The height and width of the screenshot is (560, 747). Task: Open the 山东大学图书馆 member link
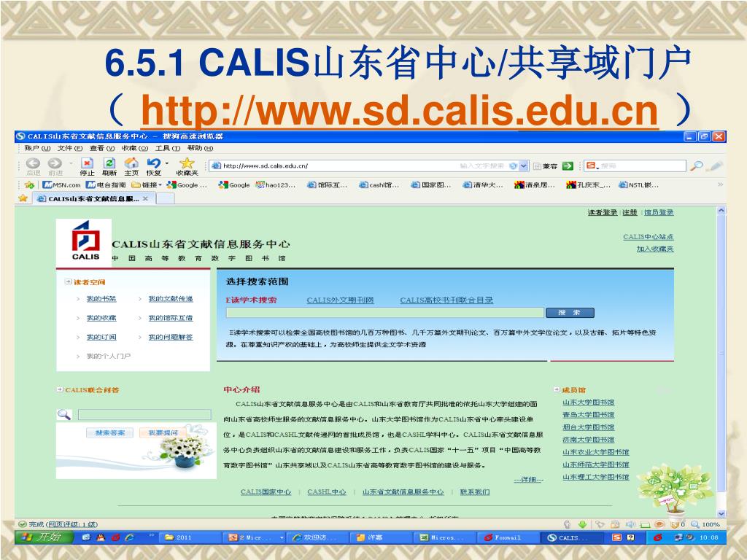click(588, 402)
